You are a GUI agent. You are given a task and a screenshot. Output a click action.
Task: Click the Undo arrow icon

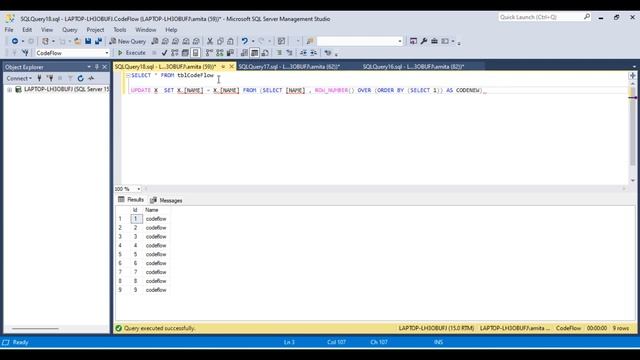244,41
